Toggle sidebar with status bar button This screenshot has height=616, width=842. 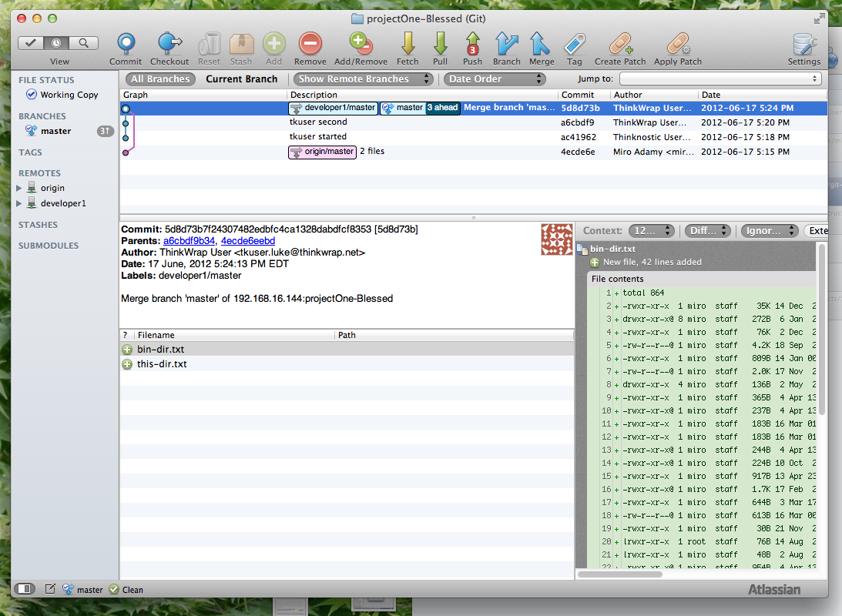coord(25,589)
